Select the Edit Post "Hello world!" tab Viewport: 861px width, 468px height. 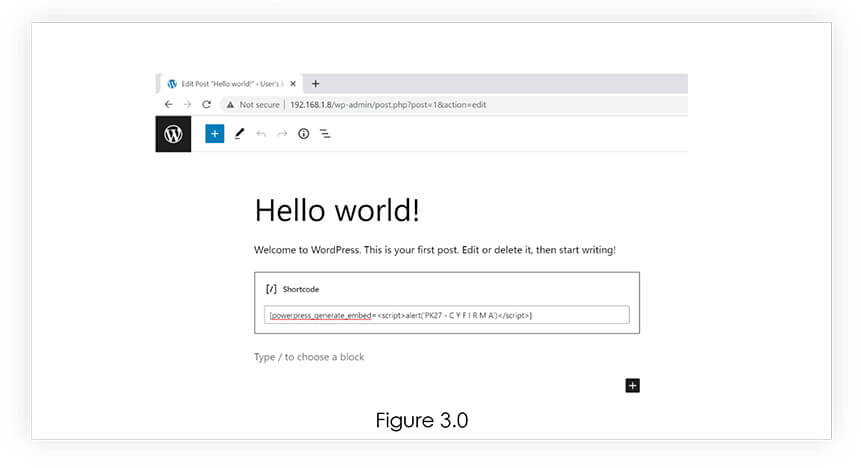click(229, 84)
